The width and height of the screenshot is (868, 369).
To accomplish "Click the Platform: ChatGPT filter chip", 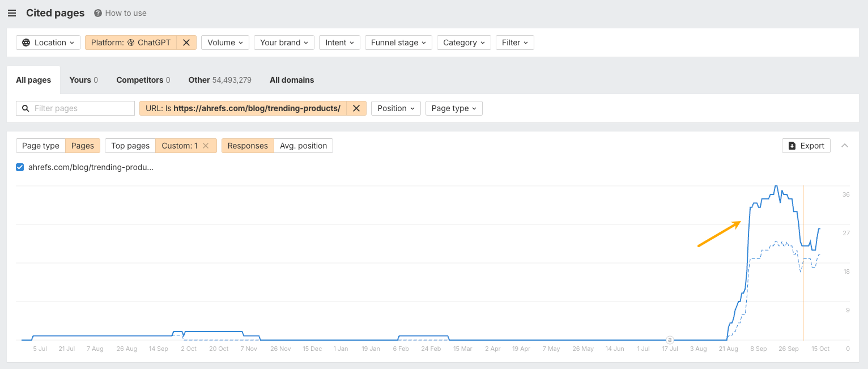I will [131, 43].
